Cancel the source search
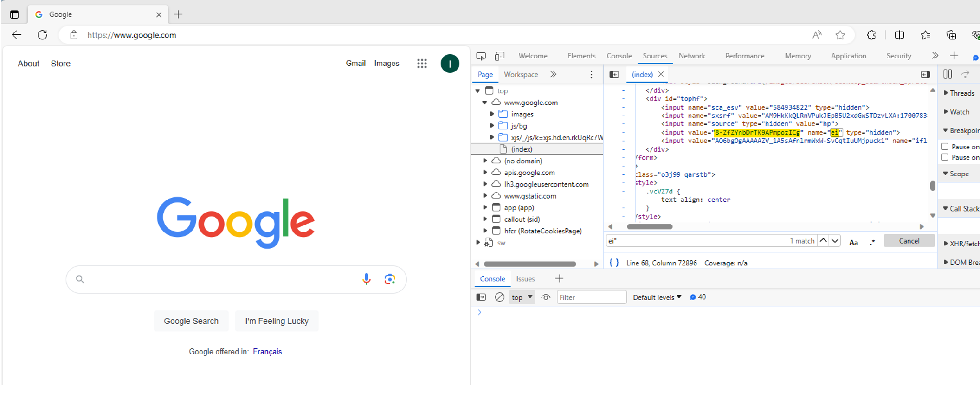 pos(909,240)
